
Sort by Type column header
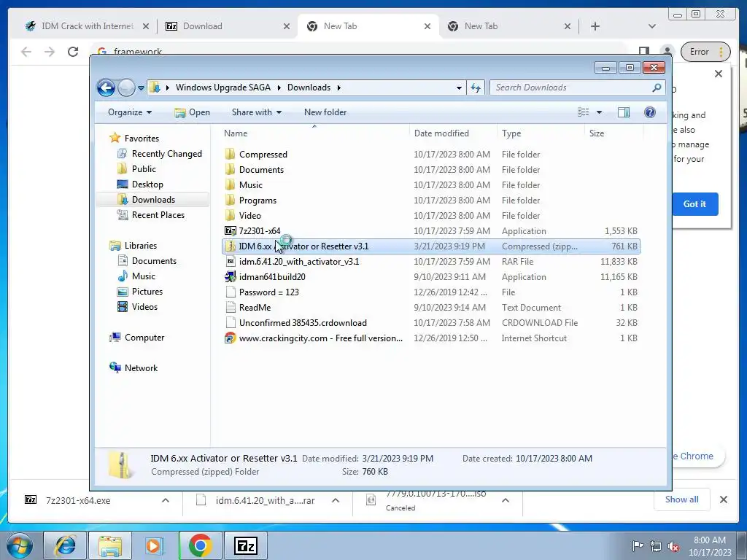pos(541,133)
